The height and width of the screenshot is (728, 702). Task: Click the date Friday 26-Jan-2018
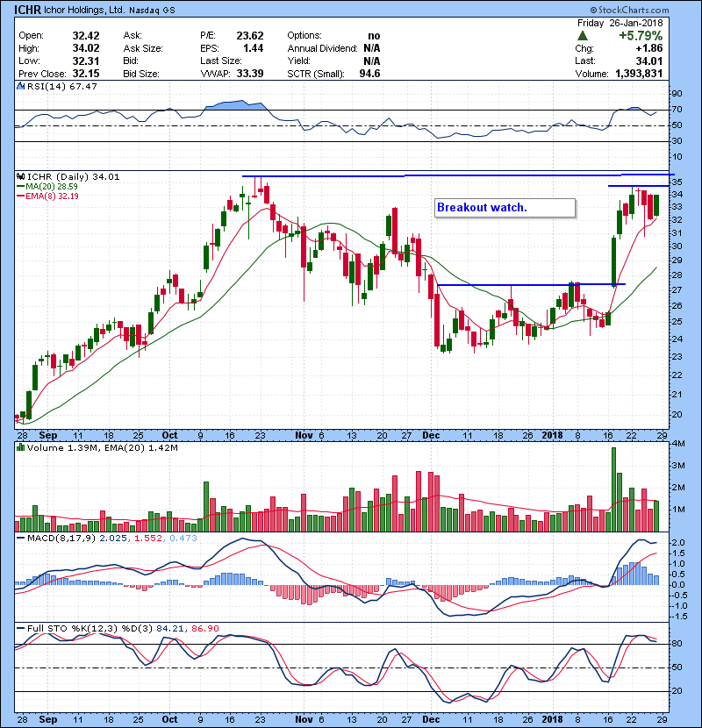click(x=620, y=23)
